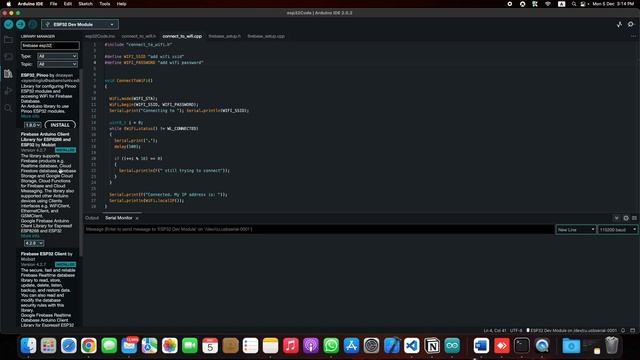
Task: Open the Music app in the Dock
Action: [291, 346]
